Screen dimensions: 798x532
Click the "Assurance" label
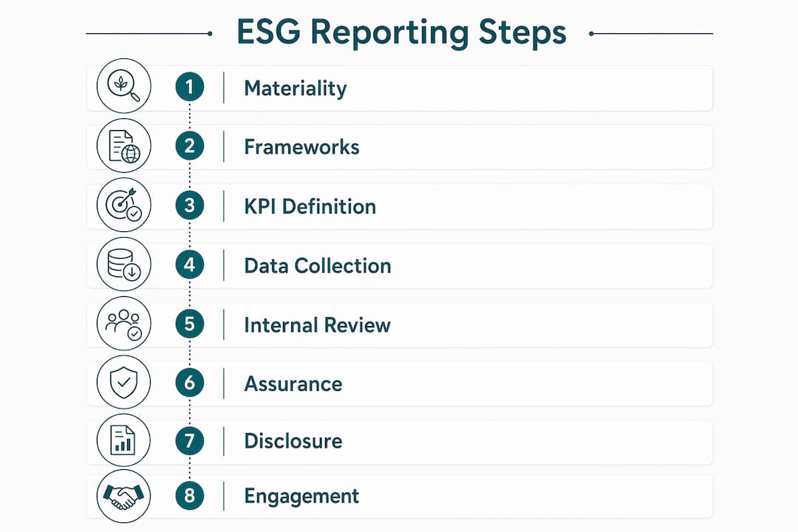point(293,384)
